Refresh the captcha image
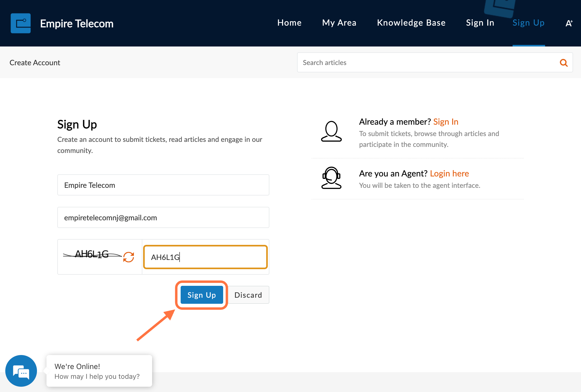 129,257
